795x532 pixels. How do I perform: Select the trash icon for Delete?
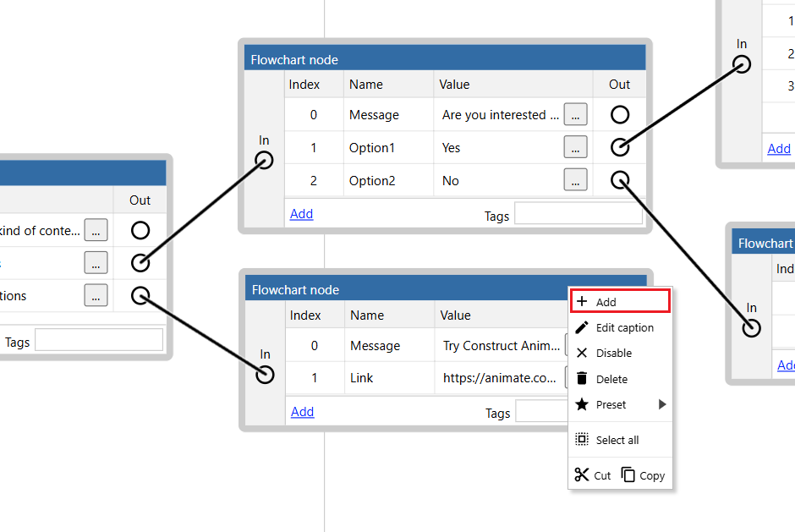(584, 379)
